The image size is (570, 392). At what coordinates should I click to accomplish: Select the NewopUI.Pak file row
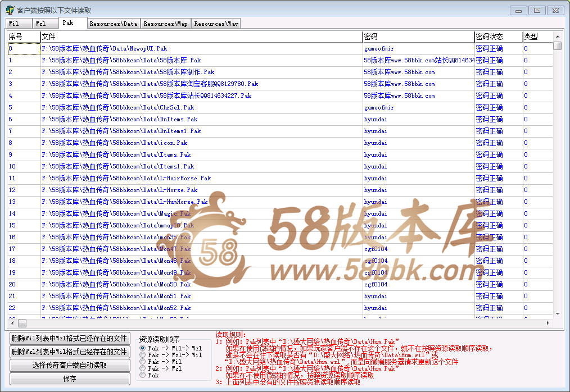pos(280,49)
